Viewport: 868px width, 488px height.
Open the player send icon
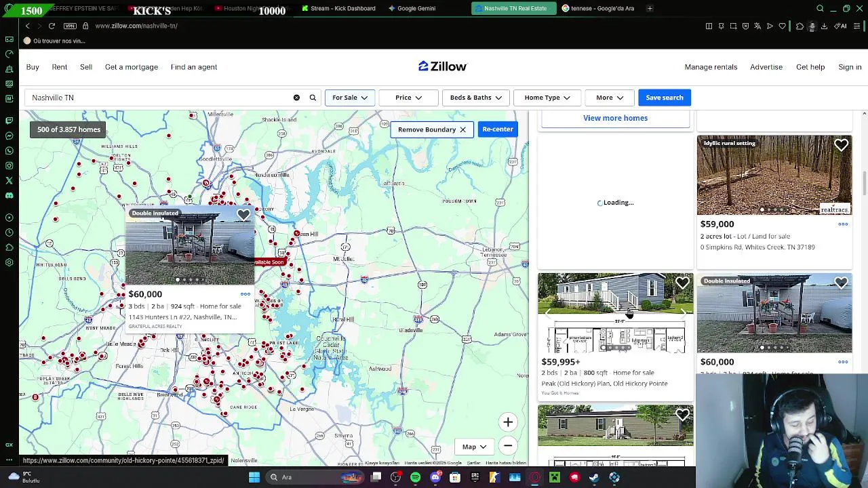(770, 26)
